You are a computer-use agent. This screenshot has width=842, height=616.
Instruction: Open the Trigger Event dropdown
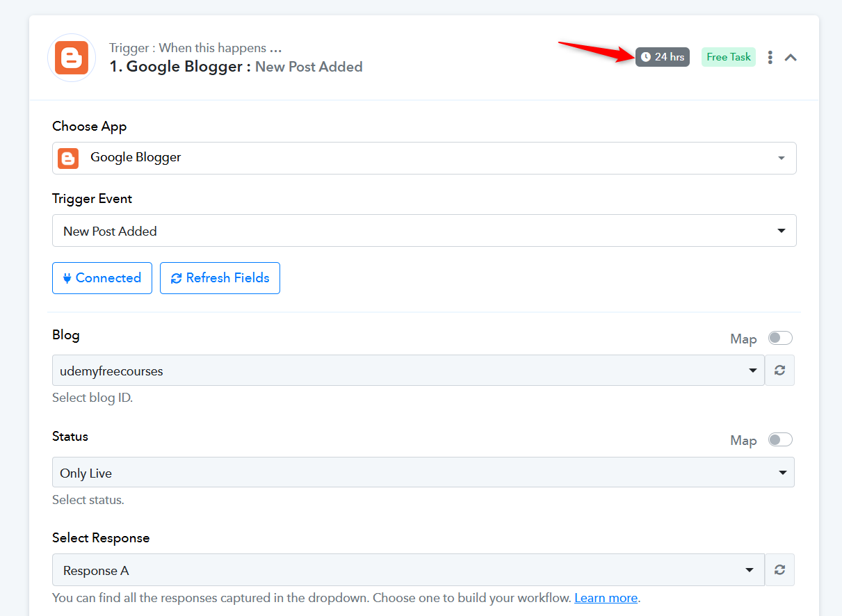tap(424, 231)
